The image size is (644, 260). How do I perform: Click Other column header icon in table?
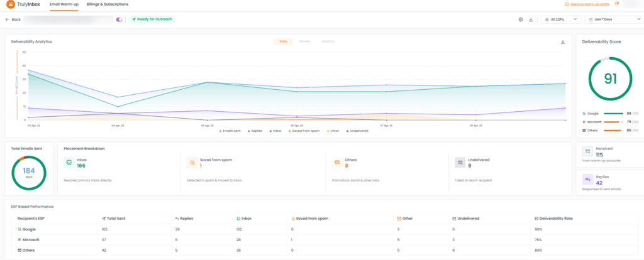(x=399, y=219)
